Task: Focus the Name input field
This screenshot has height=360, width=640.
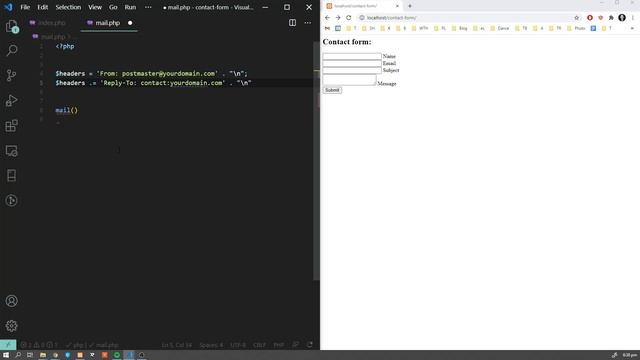Action: 352,56
